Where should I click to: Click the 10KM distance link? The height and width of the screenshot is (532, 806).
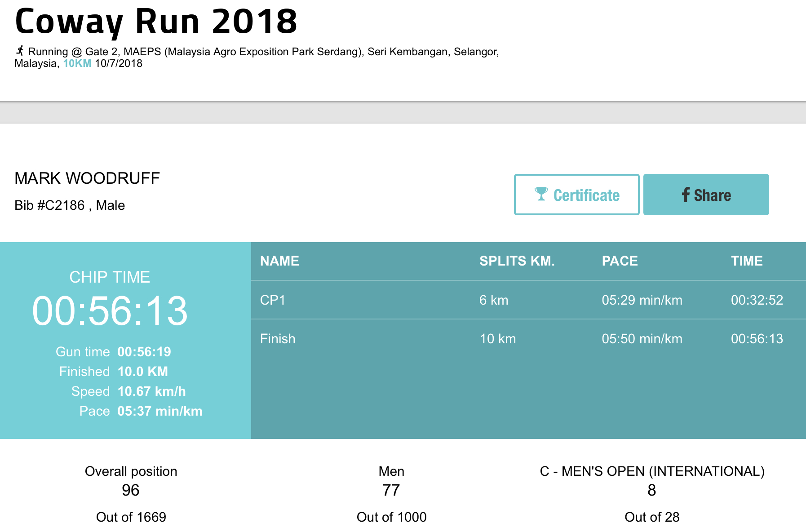[x=77, y=63]
